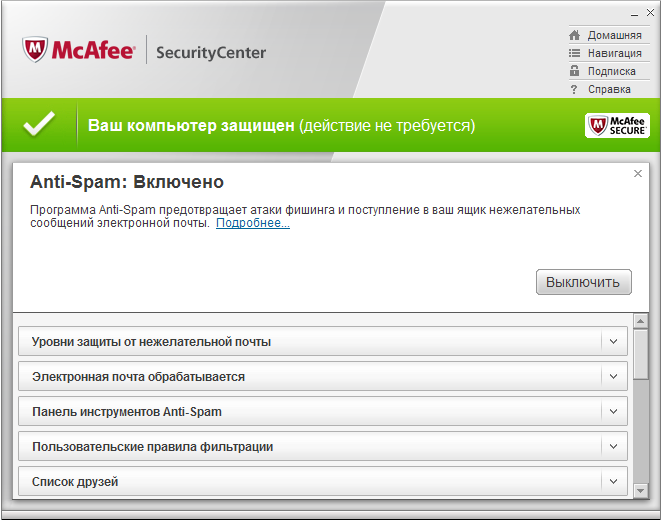Click the scrollbar down arrow
662x521 pixels.
[x=640, y=491]
